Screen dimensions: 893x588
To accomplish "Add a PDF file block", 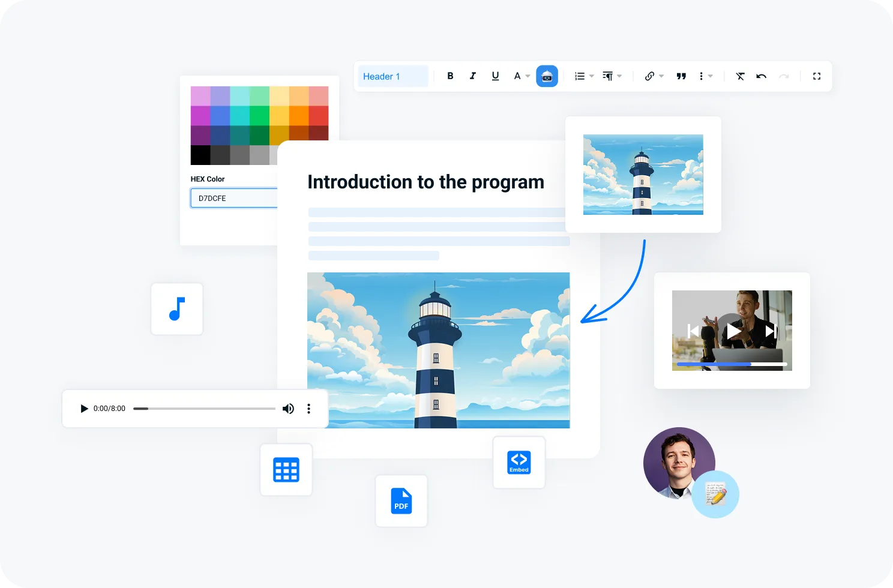I will [401, 501].
